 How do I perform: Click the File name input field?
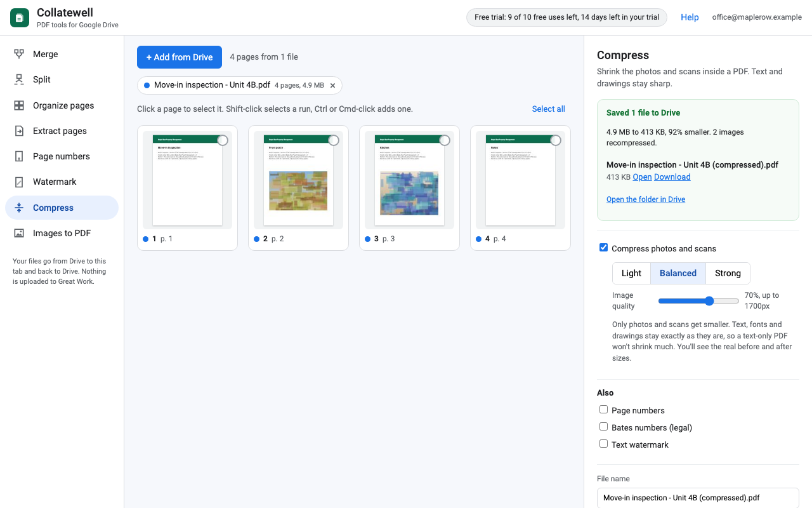pos(698,498)
